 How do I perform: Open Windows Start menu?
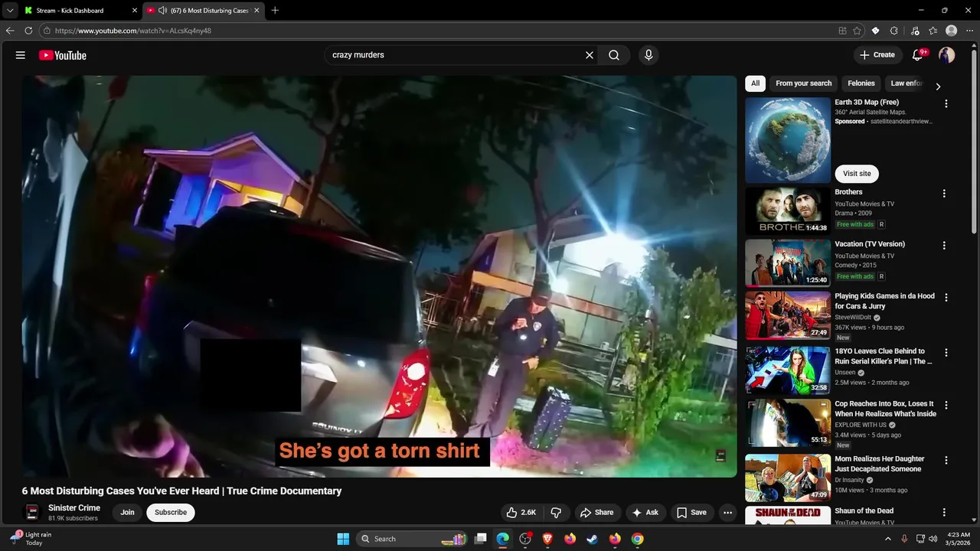click(343, 539)
